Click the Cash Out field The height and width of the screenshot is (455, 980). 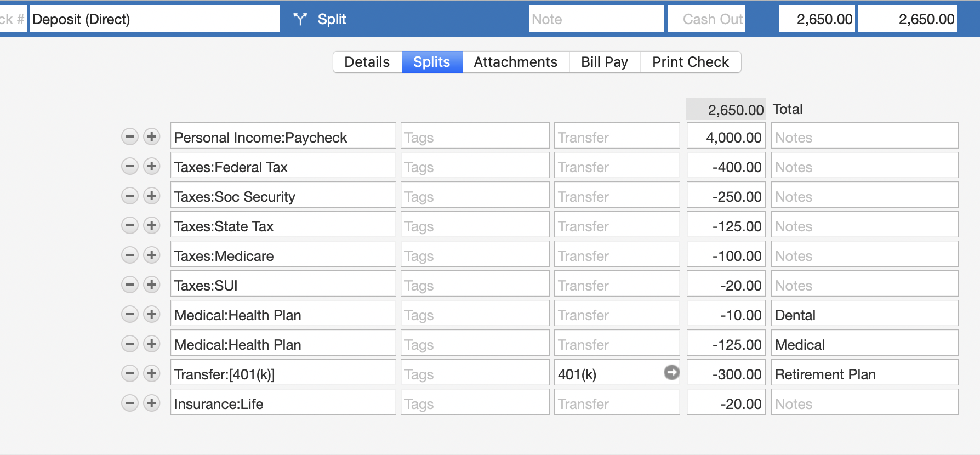coord(706,19)
